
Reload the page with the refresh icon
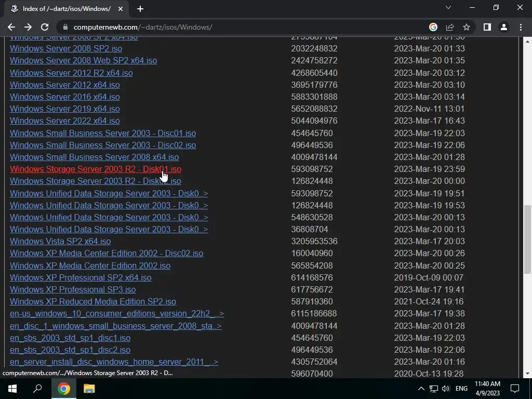[x=45, y=27]
